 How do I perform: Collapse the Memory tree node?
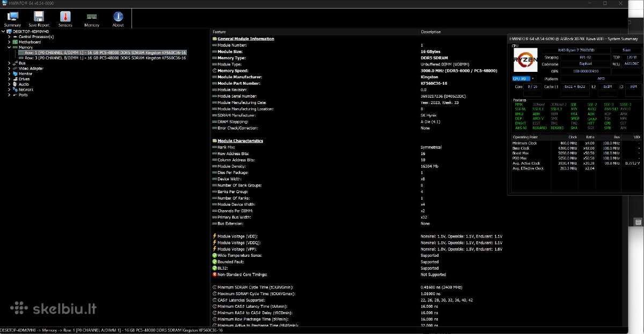tap(9, 47)
